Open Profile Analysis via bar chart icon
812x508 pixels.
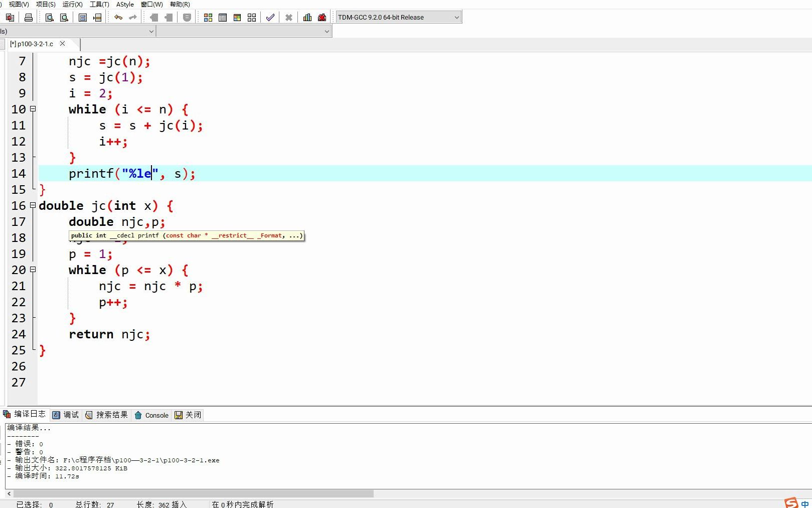[307, 18]
